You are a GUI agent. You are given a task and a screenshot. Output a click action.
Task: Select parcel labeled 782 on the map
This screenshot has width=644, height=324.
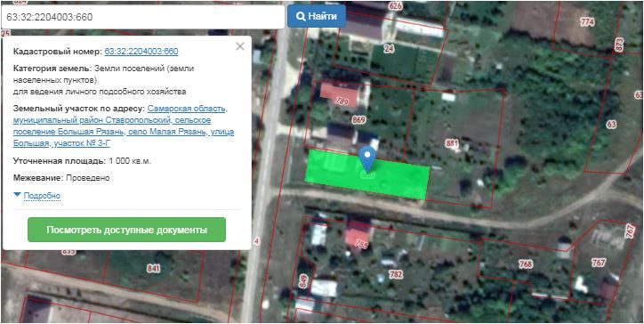(396, 275)
